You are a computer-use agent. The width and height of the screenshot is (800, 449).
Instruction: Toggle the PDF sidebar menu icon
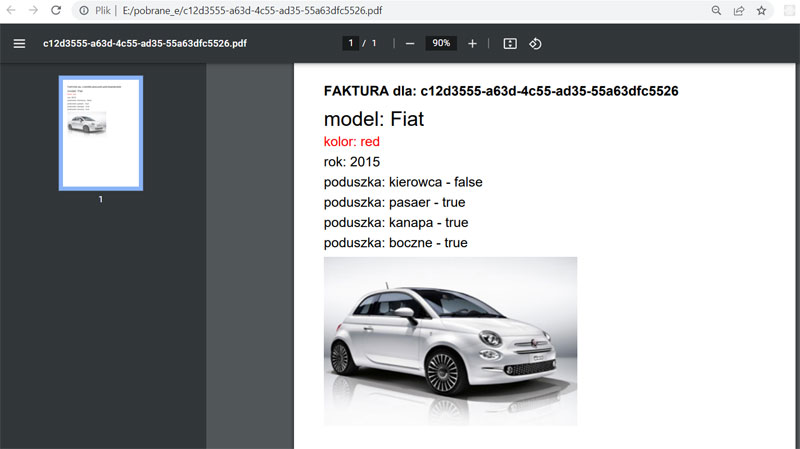click(18, 44)
